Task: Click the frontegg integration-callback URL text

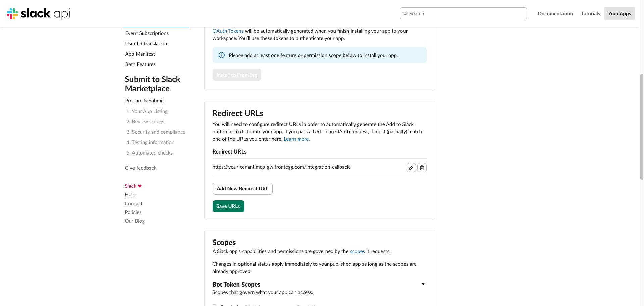Action: tap(281, 167)
